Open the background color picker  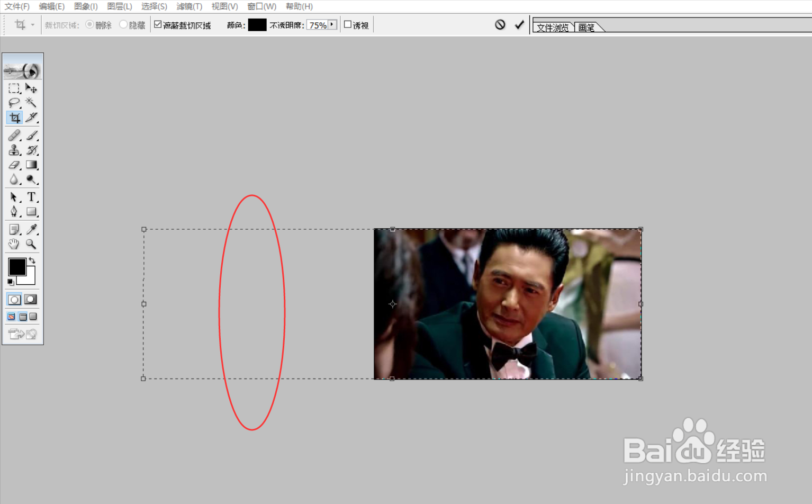[30, 278]
